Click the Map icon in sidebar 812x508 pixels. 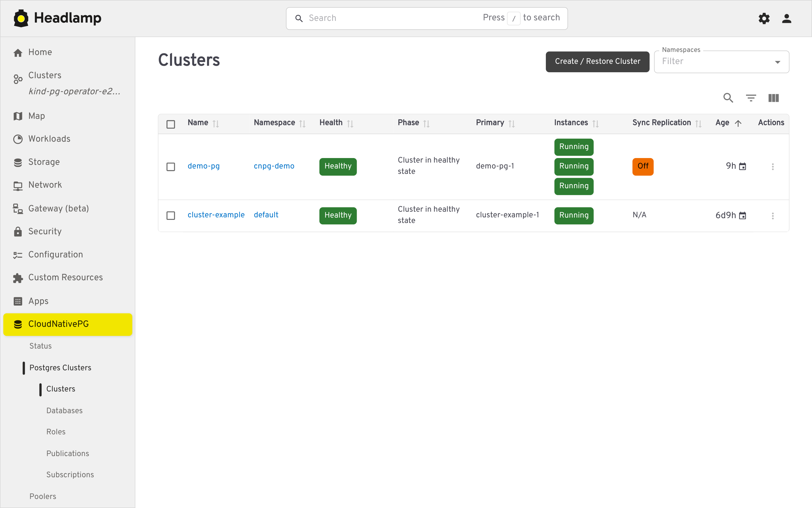(18, 116)
